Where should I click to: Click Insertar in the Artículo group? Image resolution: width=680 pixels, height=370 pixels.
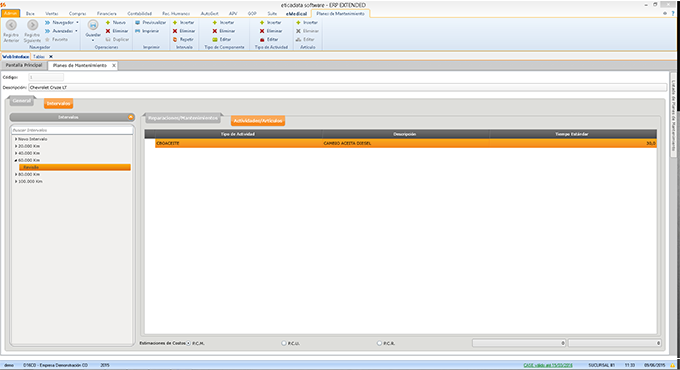[x=307, y=23]
